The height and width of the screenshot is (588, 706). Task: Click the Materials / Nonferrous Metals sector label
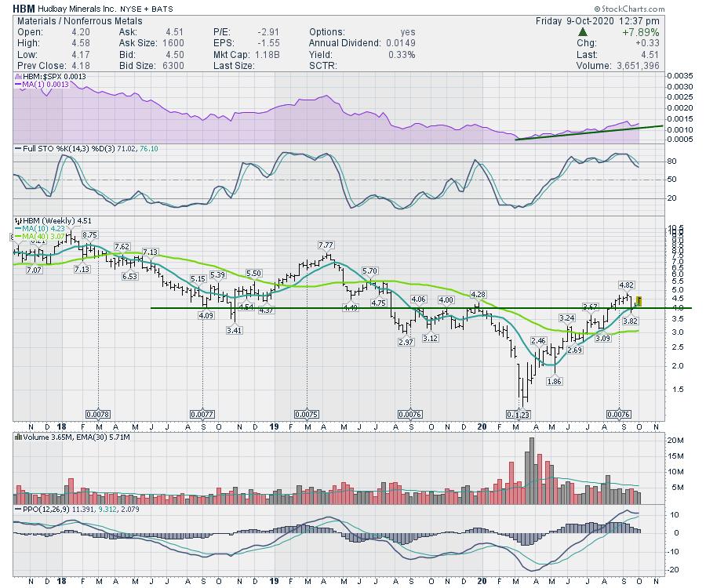[x=80, y=21]
